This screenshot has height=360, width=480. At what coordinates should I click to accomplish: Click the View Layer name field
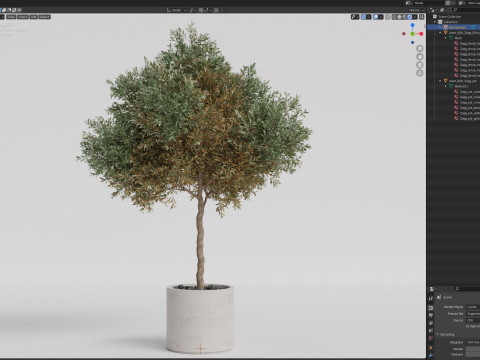[x=473, y=3]
